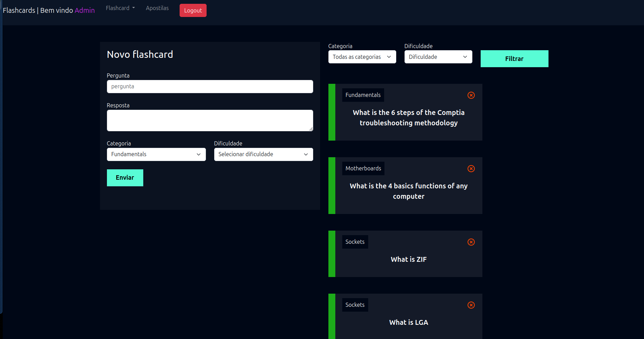Click the Admin username link in header
Viewport: 644px width, 339px height.
[84, 10]
